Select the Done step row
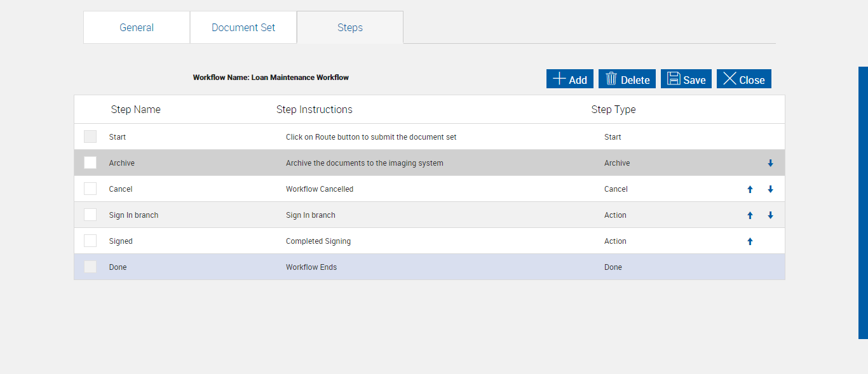 point(381,267)
